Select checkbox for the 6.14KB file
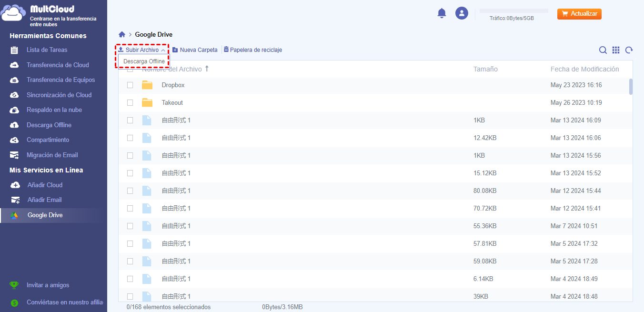The width and height of the screenshot is (644, 312). point(130,279)
